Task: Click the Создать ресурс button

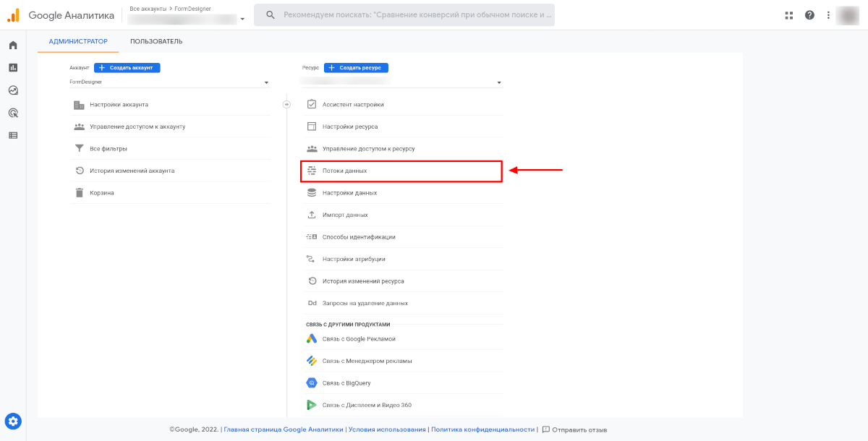Action: tap(356, 68)
